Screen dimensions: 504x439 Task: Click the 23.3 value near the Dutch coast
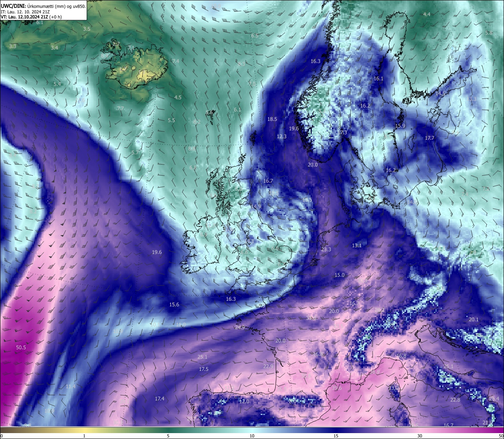326,249
